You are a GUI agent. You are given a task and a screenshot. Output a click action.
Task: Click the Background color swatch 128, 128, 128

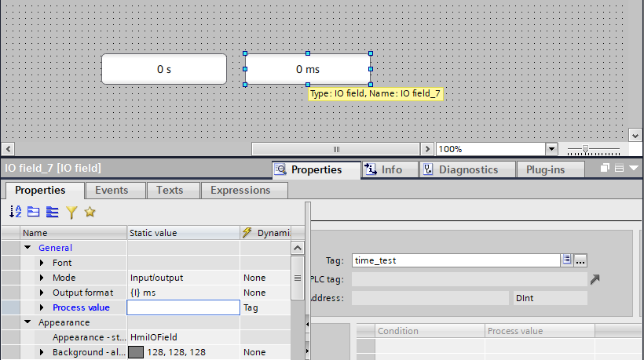click(x=136, y=352)
